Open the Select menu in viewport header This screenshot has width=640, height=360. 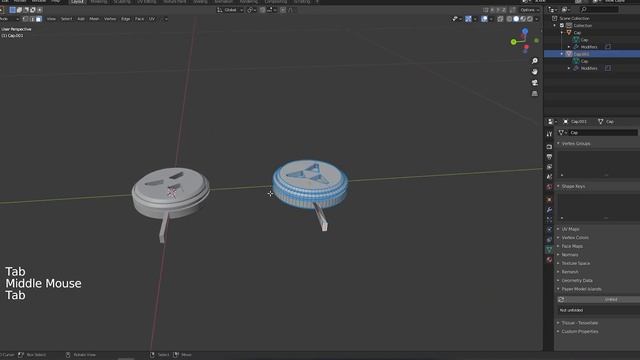pos(66,19)
